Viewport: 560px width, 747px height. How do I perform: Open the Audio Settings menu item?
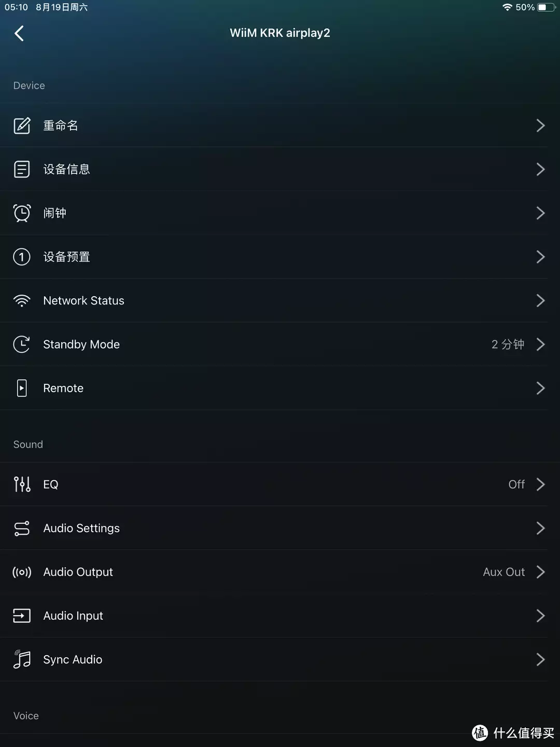click(x=280, y=528)
